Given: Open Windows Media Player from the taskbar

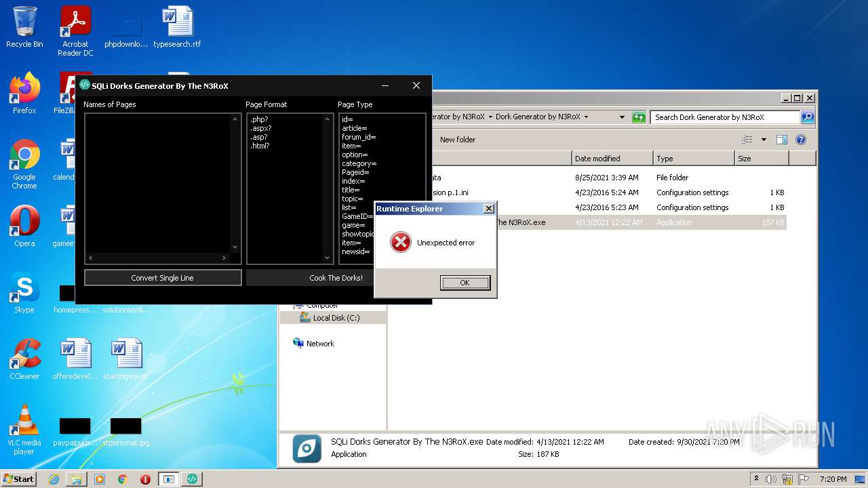Looking at the screenshot, I should (100, 479).
